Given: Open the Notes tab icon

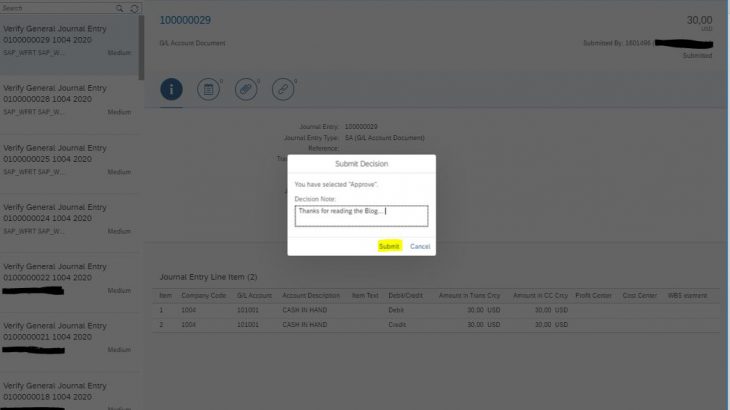Looking at the screenshot, I should 208,89.
